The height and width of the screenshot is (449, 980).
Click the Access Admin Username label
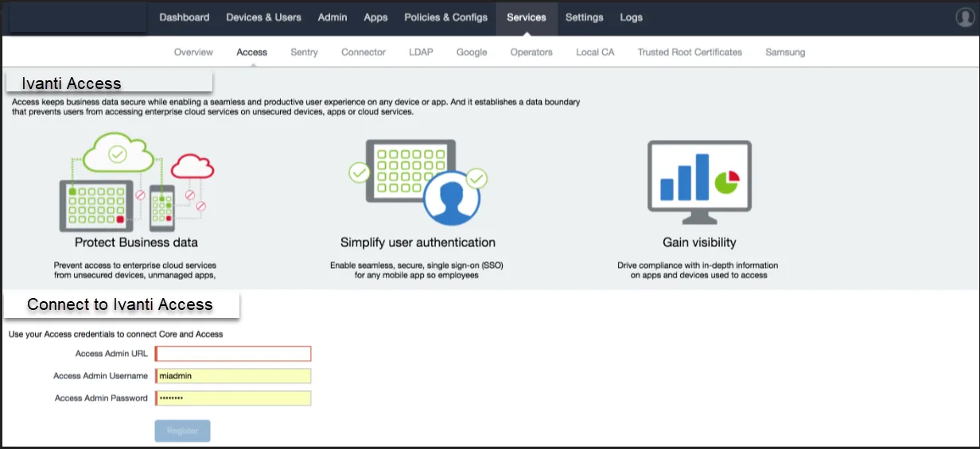[x=100, y=376]
